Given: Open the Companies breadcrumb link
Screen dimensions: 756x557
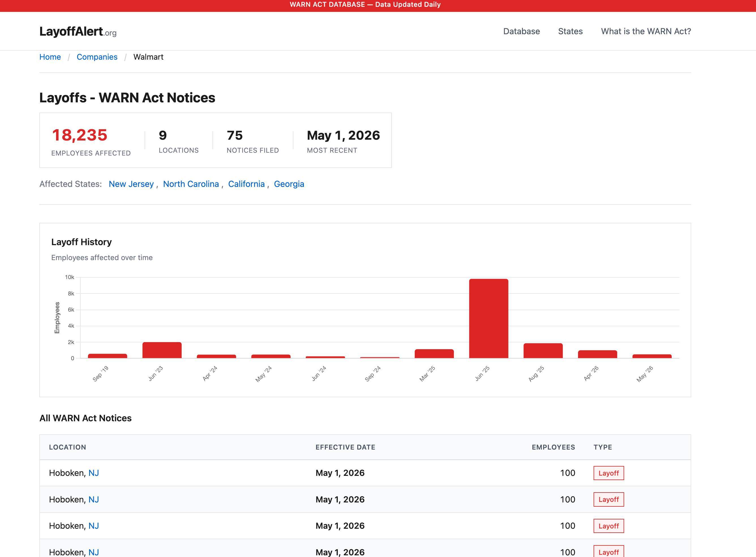Looking at the screenshot, I should coord(97,57).
